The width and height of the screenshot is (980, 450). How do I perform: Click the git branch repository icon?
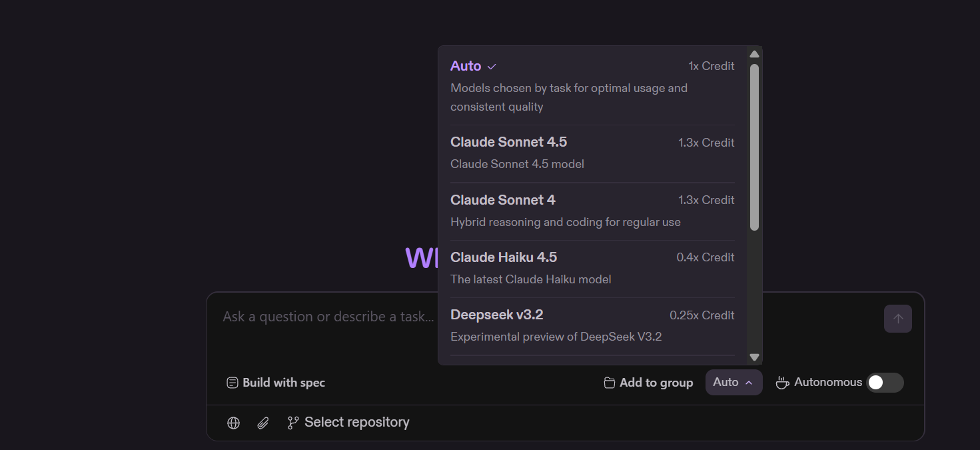(x=293, y=423)
